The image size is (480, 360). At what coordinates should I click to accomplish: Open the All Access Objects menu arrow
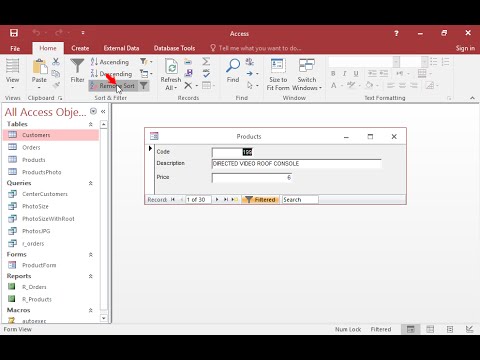[93, 111]
